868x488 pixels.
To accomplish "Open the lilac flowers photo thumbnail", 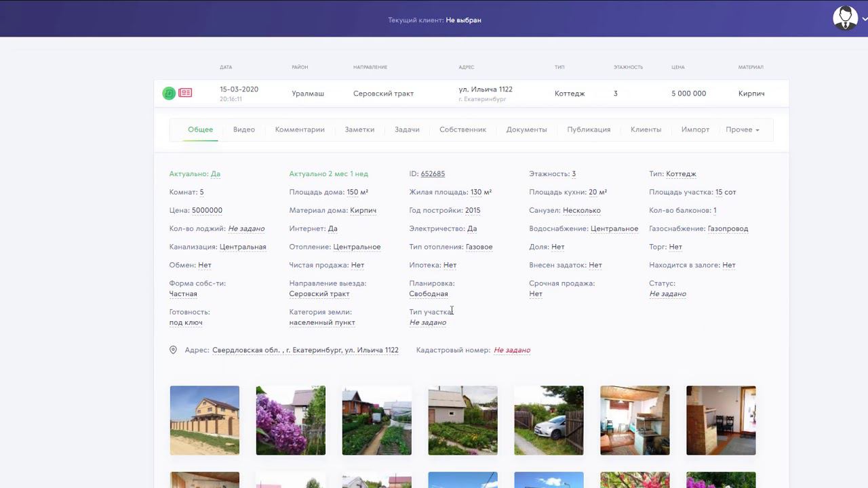I will pyautogui.click(x=291, y=420).
